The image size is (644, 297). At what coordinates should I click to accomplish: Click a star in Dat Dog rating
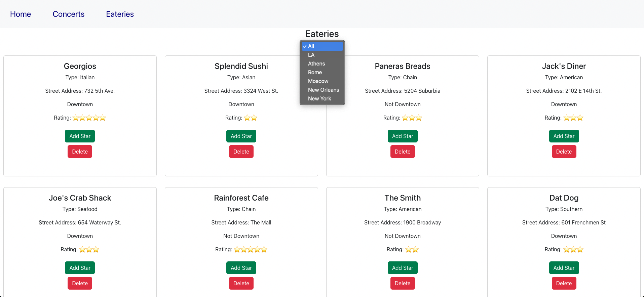click(573, 250)
